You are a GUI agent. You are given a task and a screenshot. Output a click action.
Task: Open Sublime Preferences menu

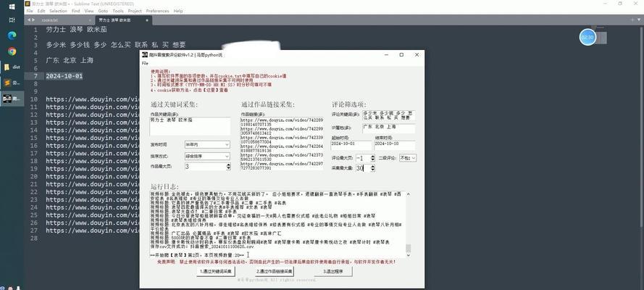tap(157, 11)
